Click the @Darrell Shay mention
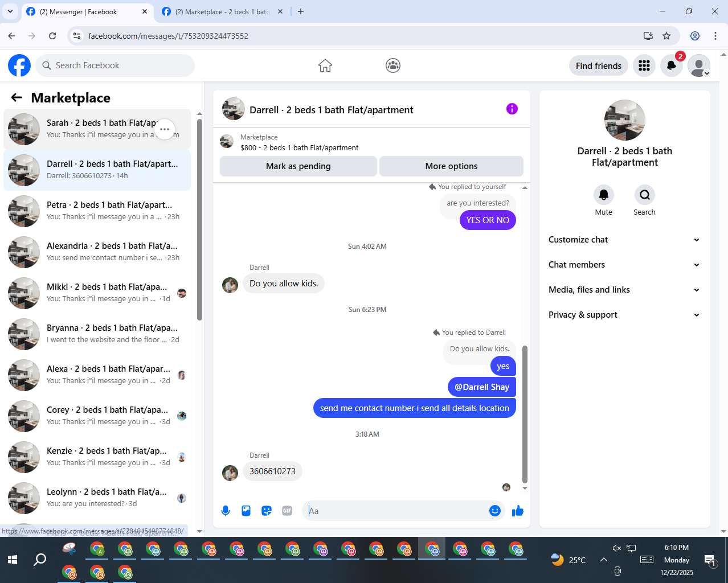 [x=482, y=387]
